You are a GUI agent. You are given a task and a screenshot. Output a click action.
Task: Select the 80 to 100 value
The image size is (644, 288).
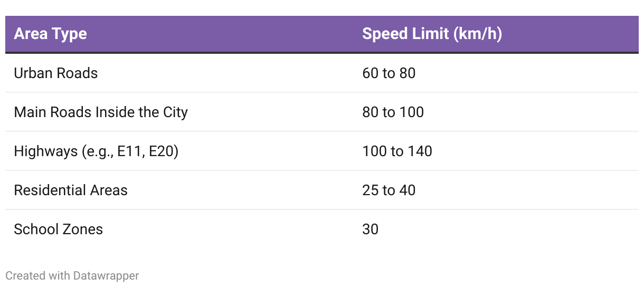393,112
